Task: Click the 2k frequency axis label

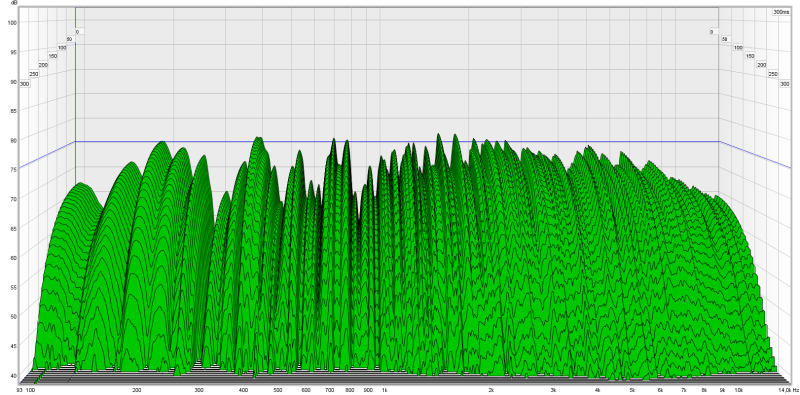Action: click(x=491, y=390)
